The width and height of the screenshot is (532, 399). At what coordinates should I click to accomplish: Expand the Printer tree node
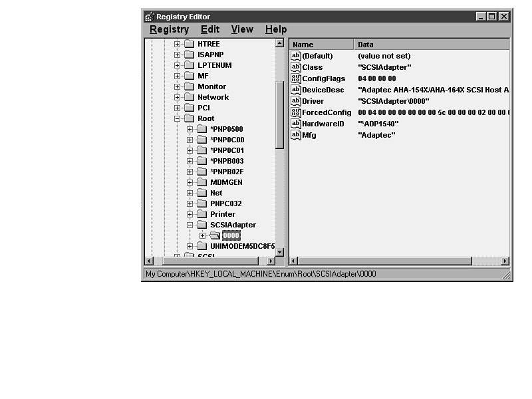[x=190, y=214]
